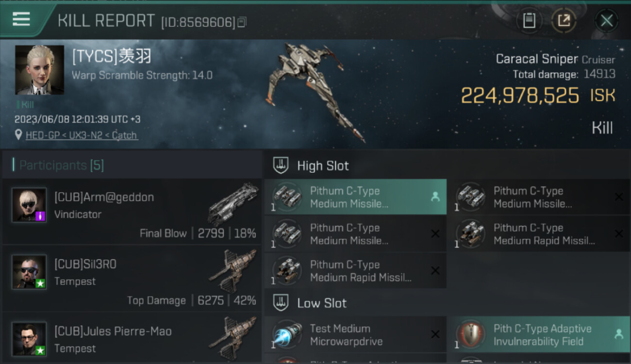Close the Kill Report window
The width and height of the screenshot is (631, 364).
[606, 20]
